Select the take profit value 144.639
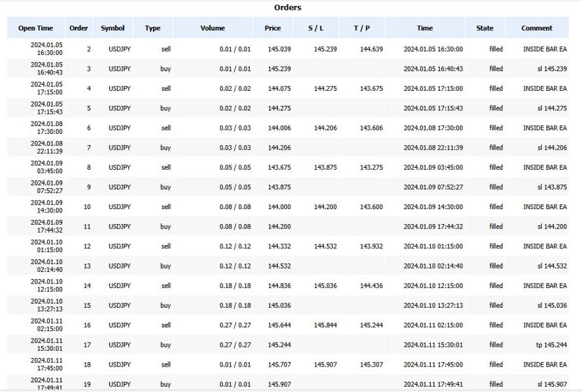Image resolution: width=582 pixels, height=392 pixels. pyautogui.click(x=371, y=49)
